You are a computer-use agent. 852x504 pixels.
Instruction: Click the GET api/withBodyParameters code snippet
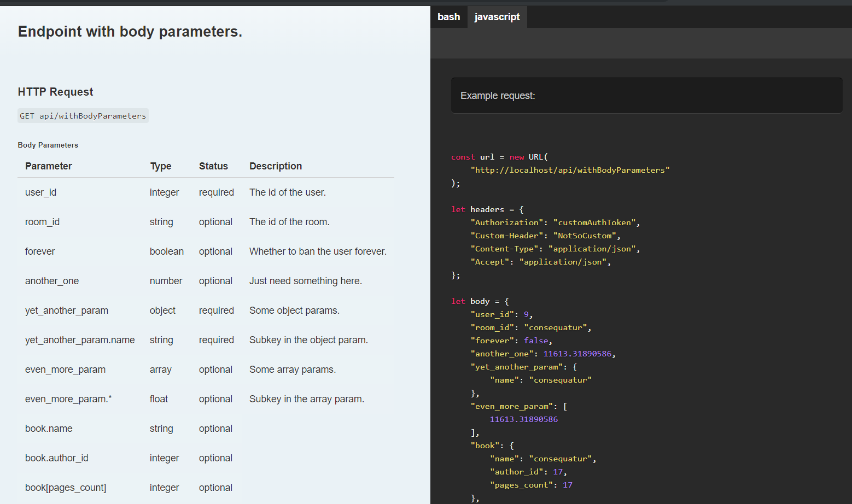(x=83, y=116)
